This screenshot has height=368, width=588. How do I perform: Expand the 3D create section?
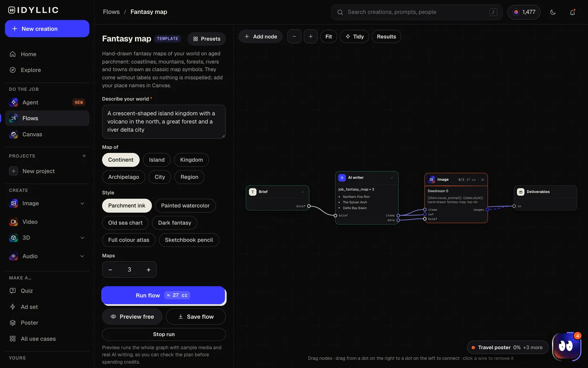tap(82, 238)
